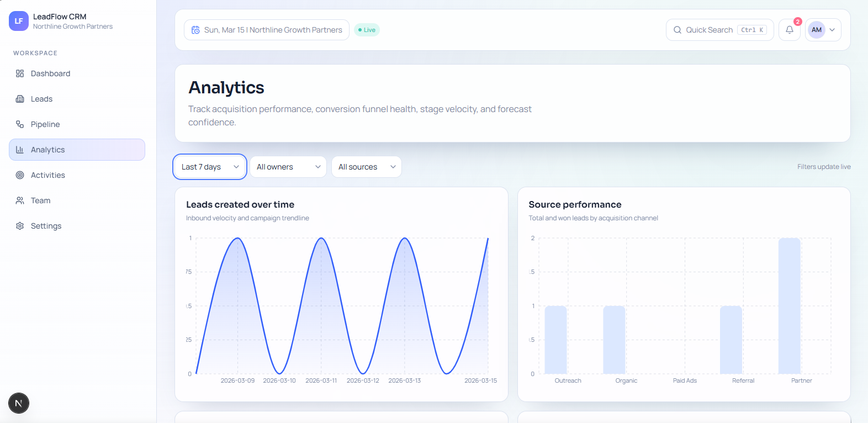868x423 pixels.
Task: Go to Dashboard in sidebar
Action: (x=77, y=73)
